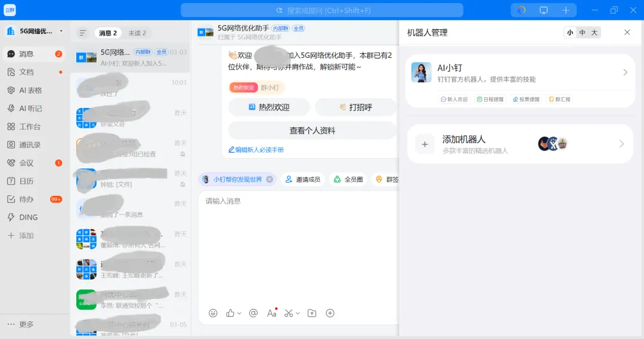Switch to the 未读 2 unread tab
This screenshot has height=339, width=644.
coord(137,33)
